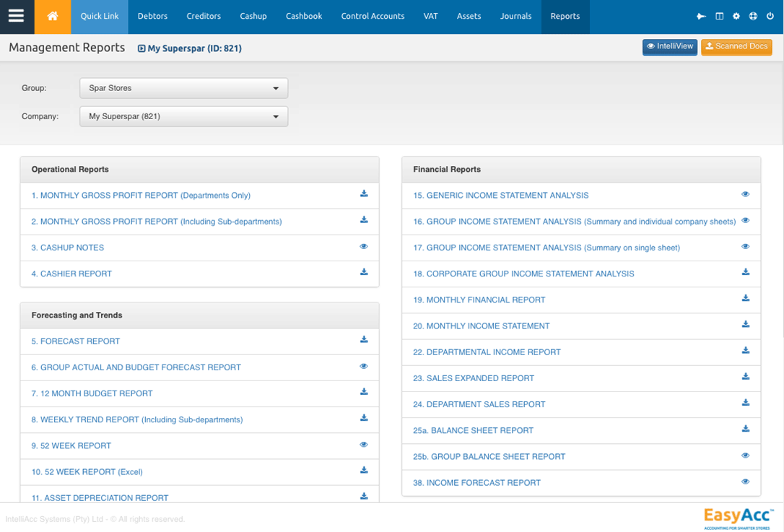Open the Debtors menu
784x532 pixels.
[x=152, y=17]
